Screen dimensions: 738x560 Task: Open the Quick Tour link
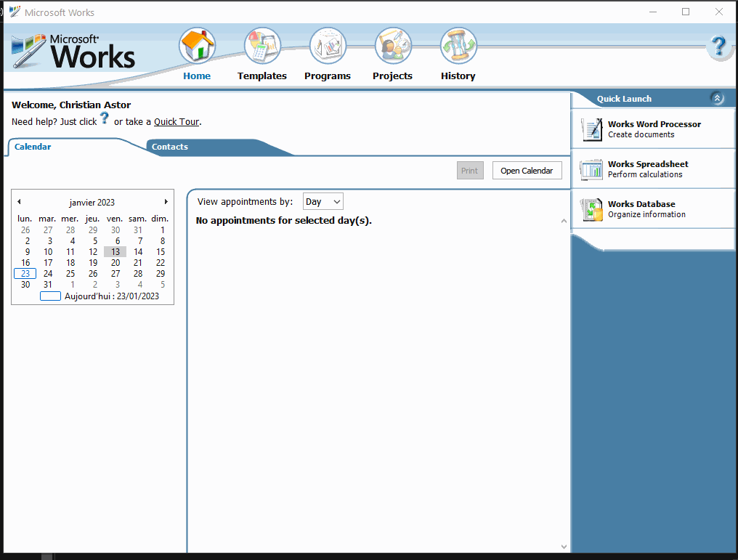pos(177,122)
